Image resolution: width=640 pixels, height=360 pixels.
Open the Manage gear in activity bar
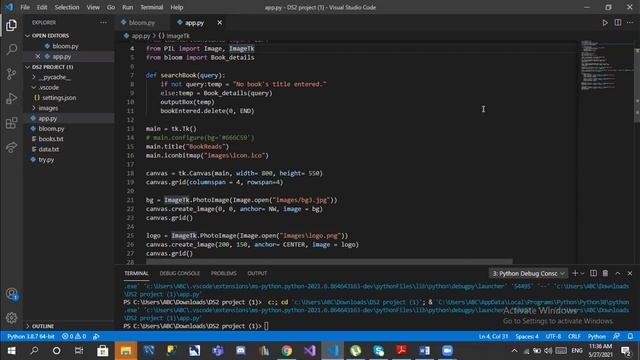pos(11,318)
